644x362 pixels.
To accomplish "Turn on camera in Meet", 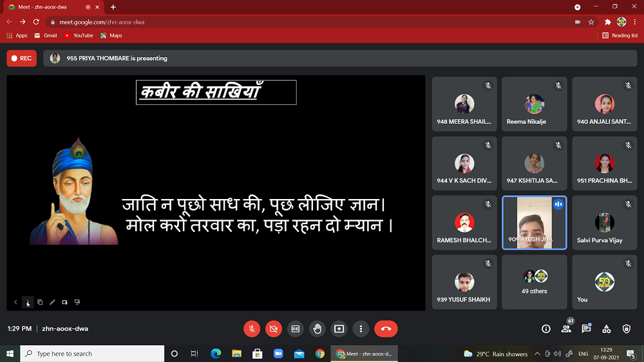I will (x=274, y=329).
